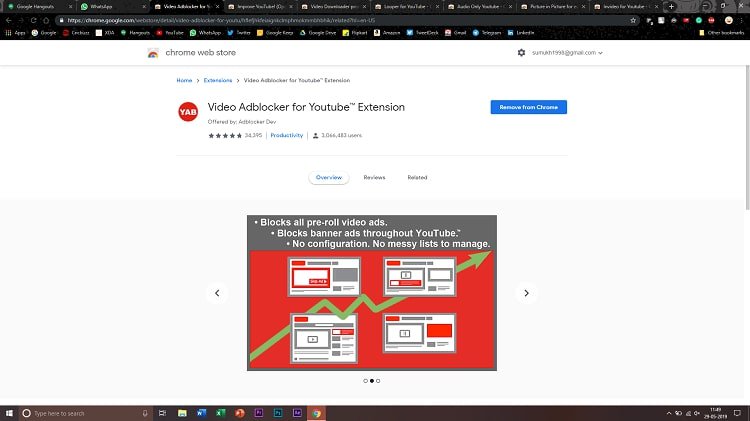Switch to the Related tab
This screenshot has height=421, width=750.
click(417, 177)
